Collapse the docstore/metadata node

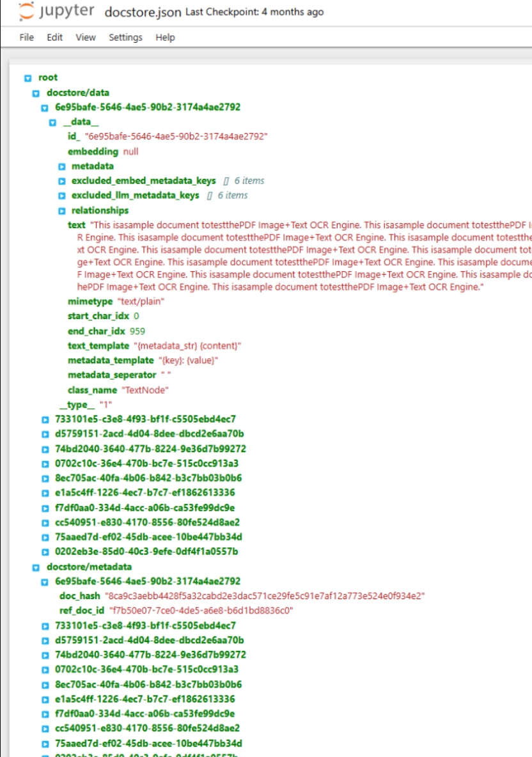pos(36,566)
